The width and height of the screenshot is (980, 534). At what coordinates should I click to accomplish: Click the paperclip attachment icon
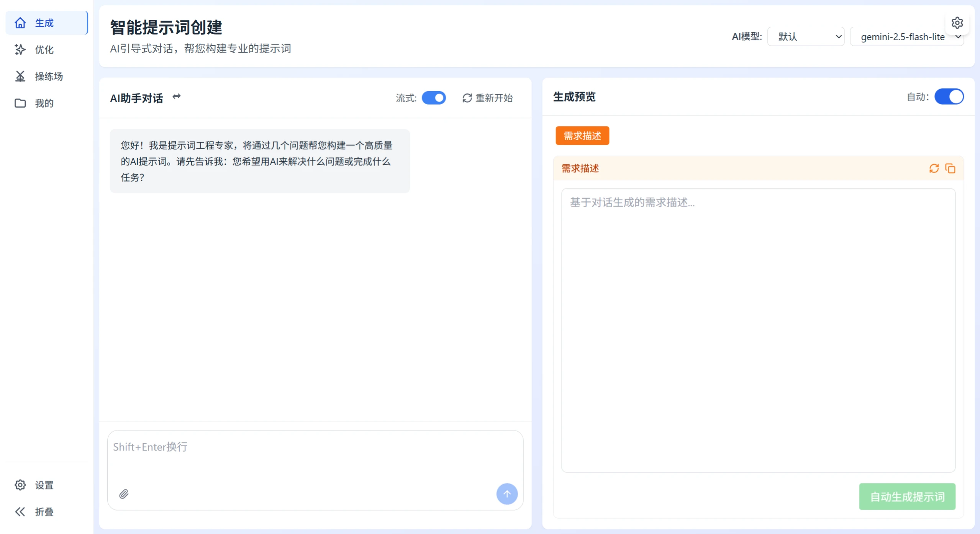tap(124, 494)
